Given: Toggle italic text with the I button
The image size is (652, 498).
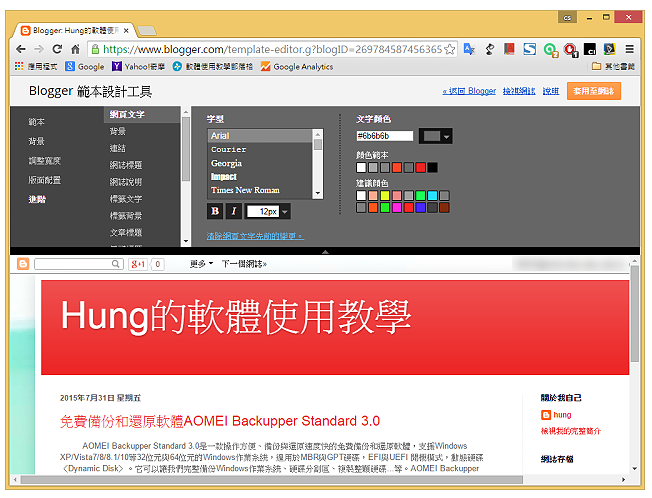Looking at the screenshot, I should (x=234, y=211).
